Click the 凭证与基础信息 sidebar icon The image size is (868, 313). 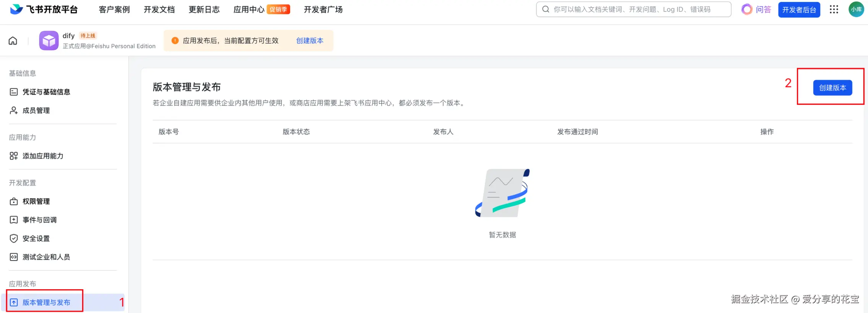(14, 92)
